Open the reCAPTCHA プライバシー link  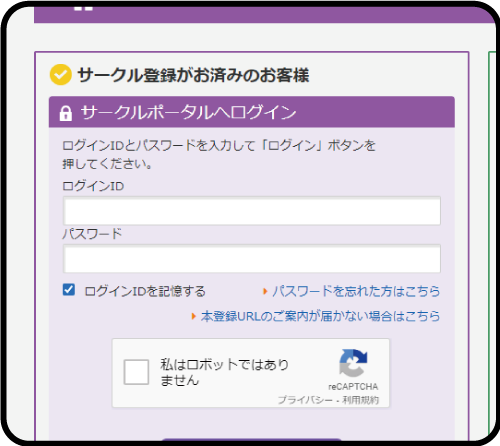click(305, 400)
